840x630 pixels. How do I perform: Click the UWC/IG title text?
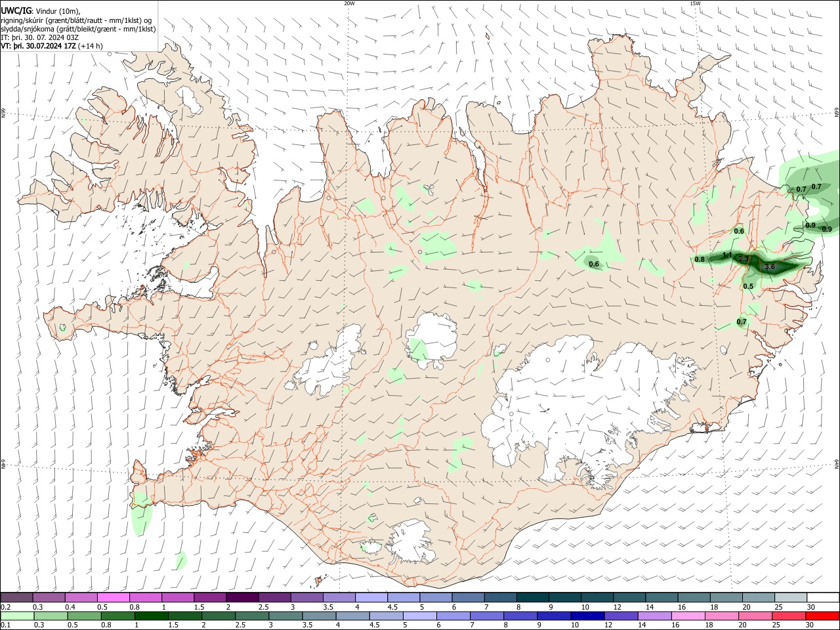15,10
